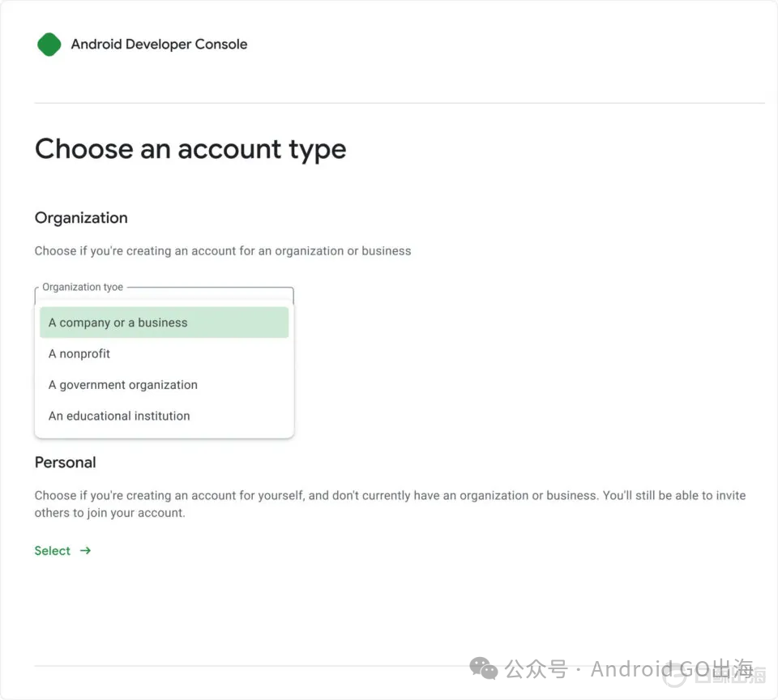Click the "Android GO出海" watermark text
Viewport: 778px width, 700px height.
(671, 669)
